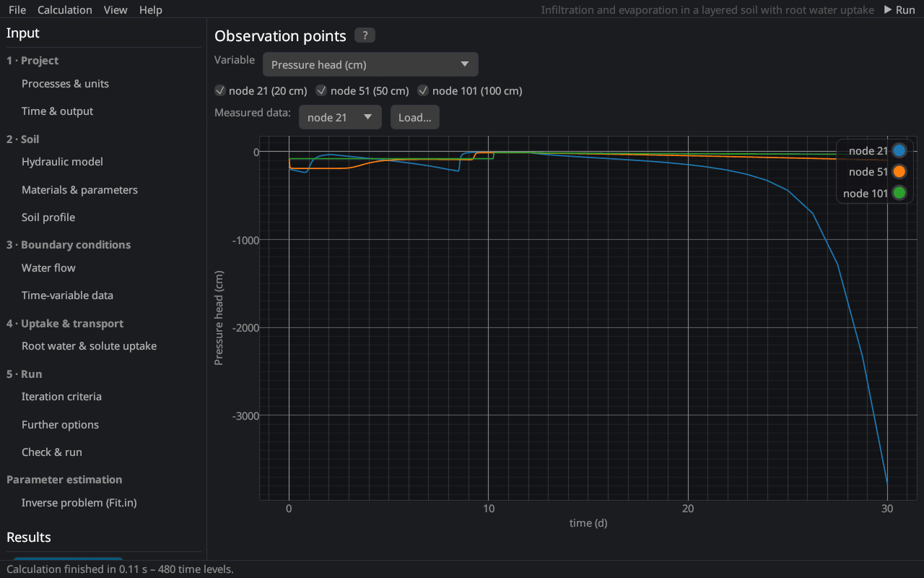924x578 pixels.
Task: Open Materials & parameters
Action: (79, 190)
